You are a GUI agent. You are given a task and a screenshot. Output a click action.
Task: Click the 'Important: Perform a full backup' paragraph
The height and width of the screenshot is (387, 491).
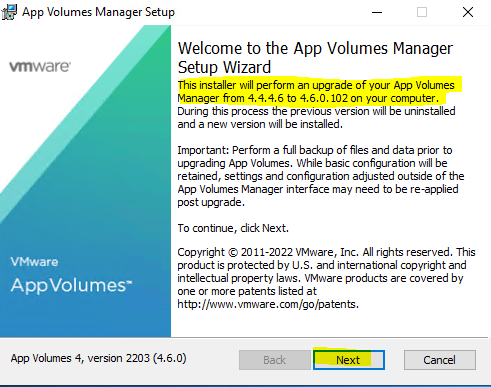tap(321, 176)
